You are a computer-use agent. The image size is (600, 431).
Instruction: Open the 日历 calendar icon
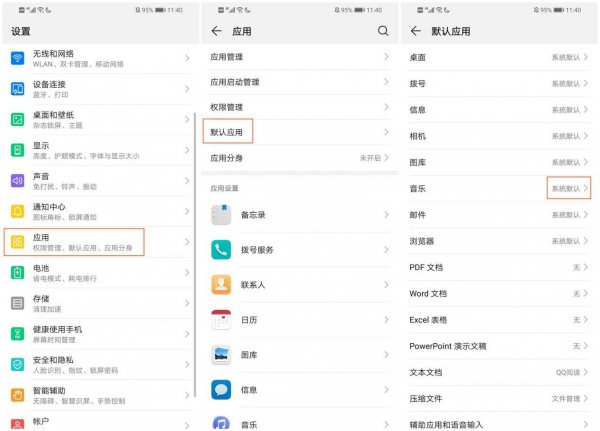pyautogui.click(x=221, y=320)
